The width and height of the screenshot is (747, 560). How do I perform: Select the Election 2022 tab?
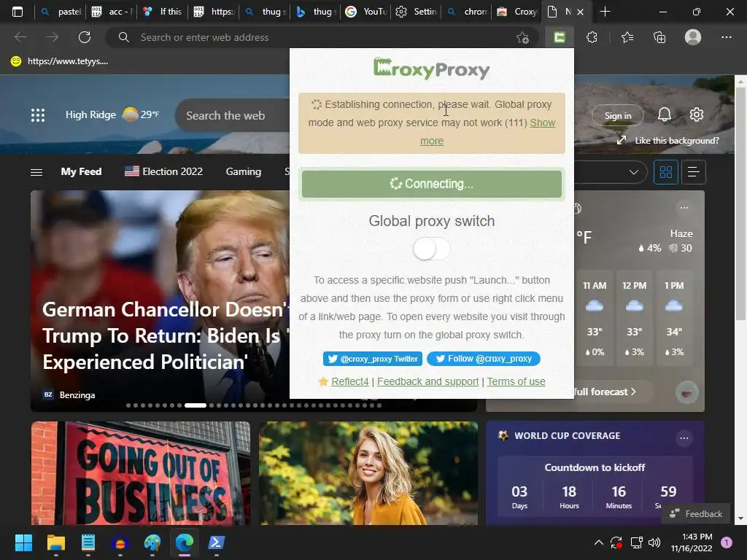[x=163, y=171]
